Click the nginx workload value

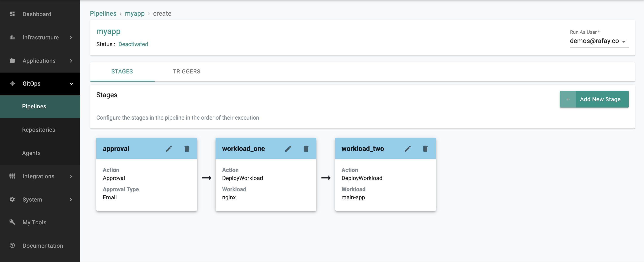pyautogui.click(x=229, y=197)
